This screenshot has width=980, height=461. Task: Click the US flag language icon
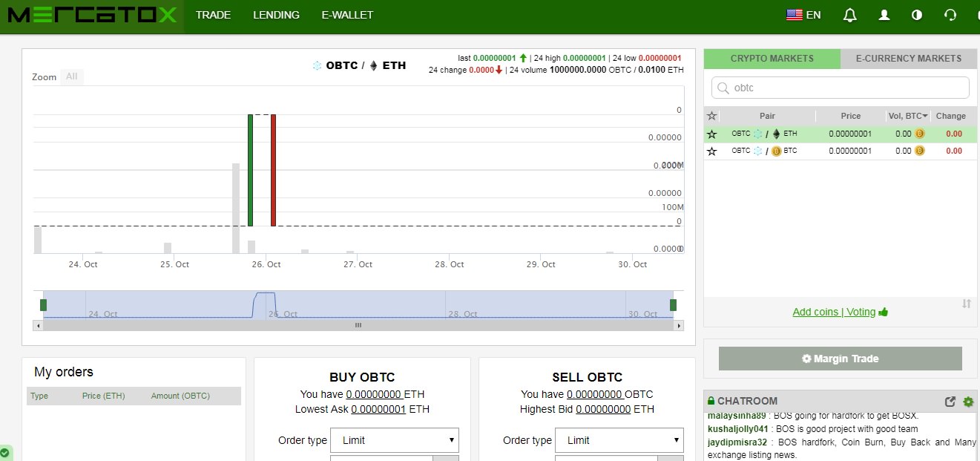pos(795,15)
